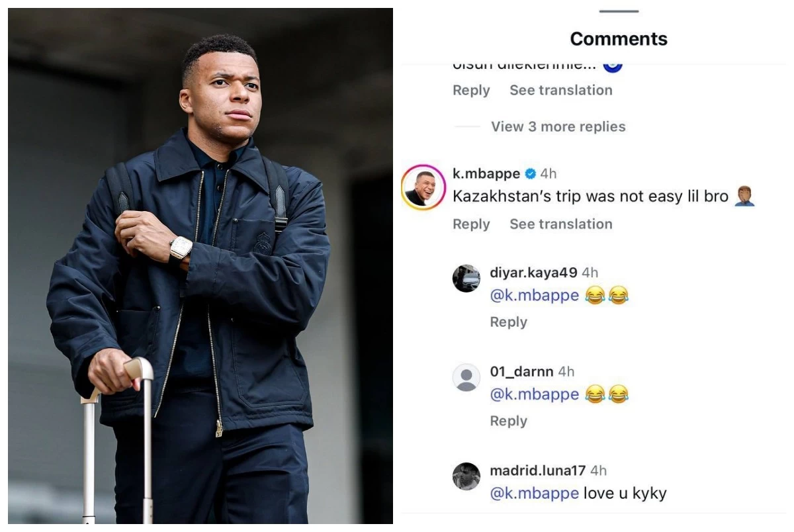This screenshot has height=532, width=794.
Task: Expand View 3 more replies
Action: [558, 126]
